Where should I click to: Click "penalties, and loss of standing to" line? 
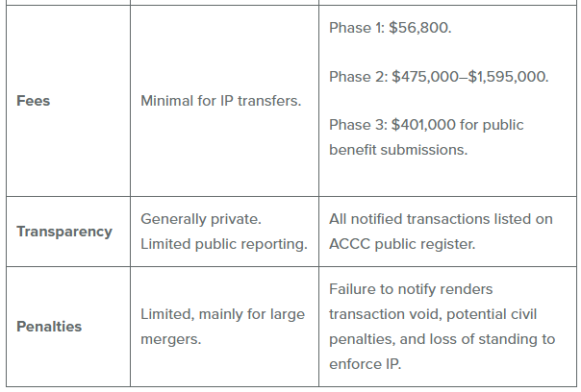click(x=442, y=339)
